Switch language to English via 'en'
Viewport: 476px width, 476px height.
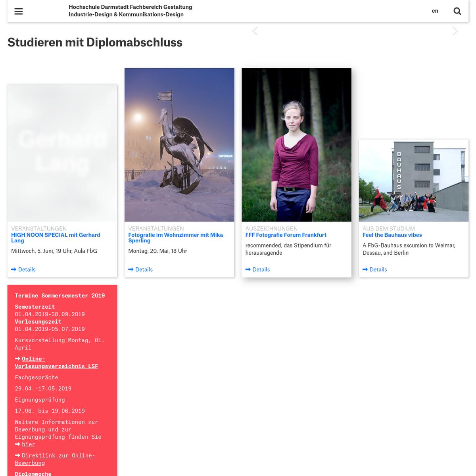point(435,11)
